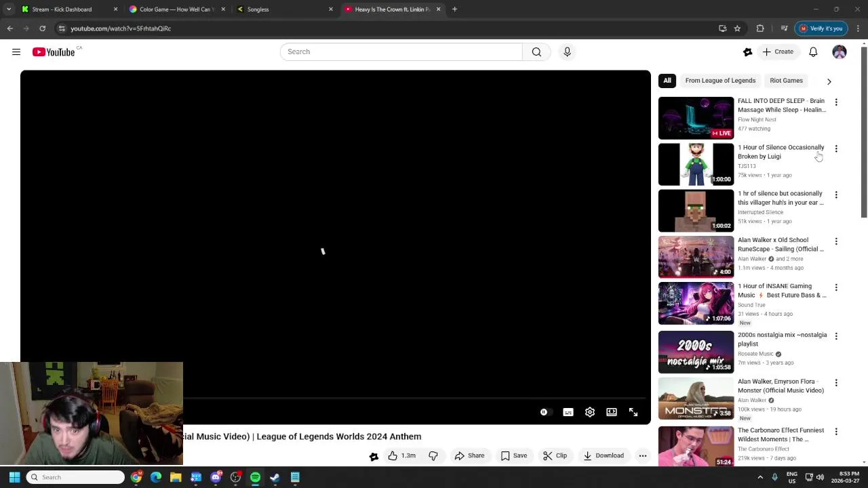Create a Clip of the video

point(555,455)
